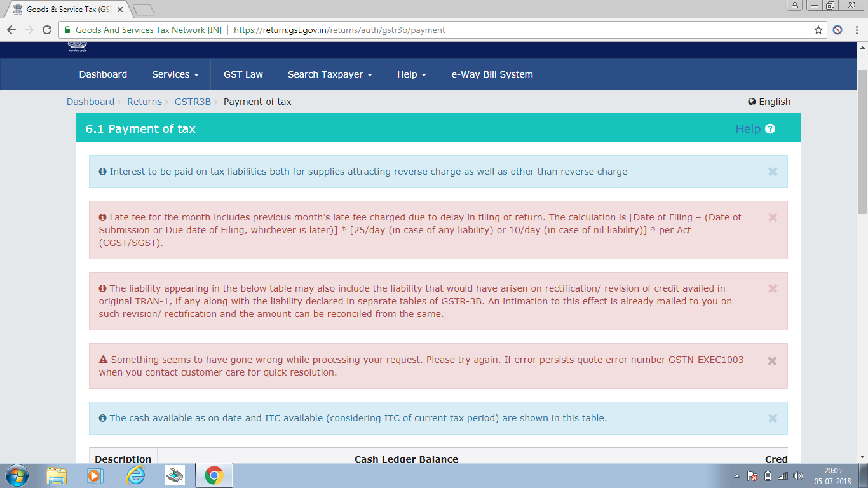Dismiss the GSTN-EXEC1003 error alert
868x488 pixels.
(x=773, y=361)
